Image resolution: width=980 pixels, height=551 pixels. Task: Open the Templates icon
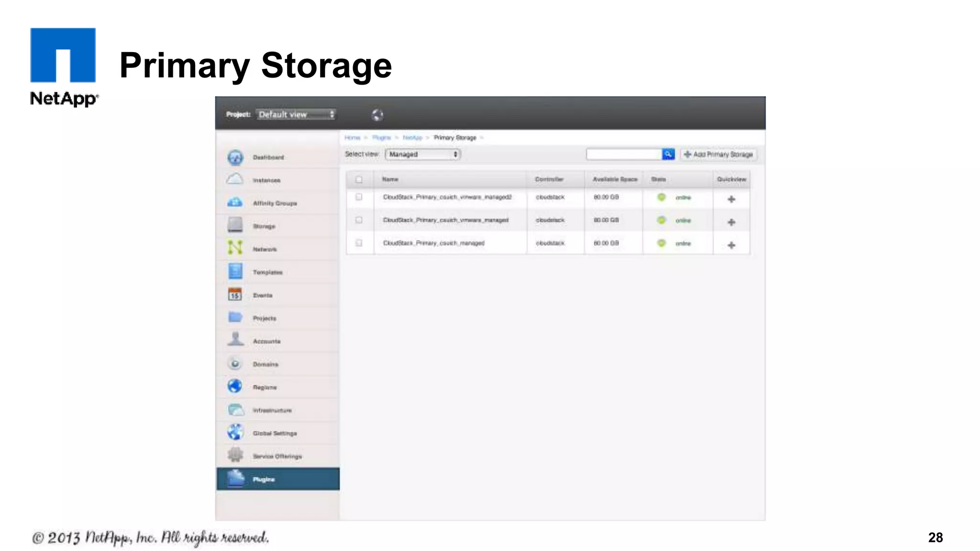235,271
